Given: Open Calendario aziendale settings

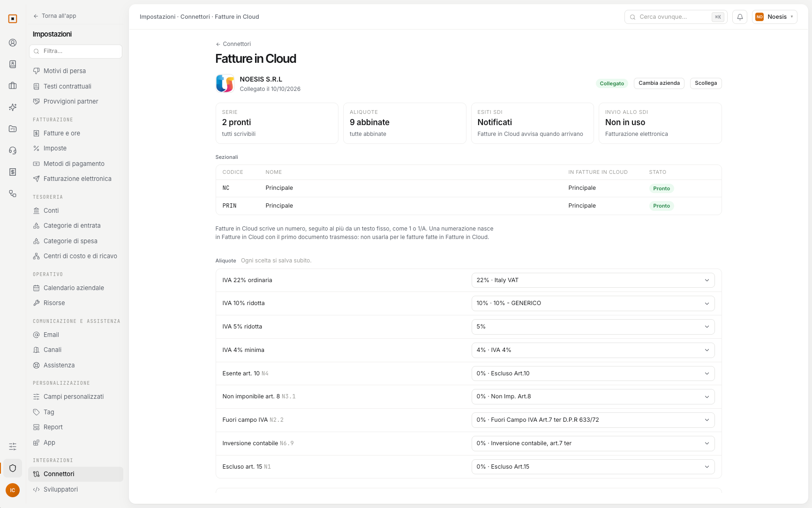Looking at the screenshot, I should pos(75,288).
